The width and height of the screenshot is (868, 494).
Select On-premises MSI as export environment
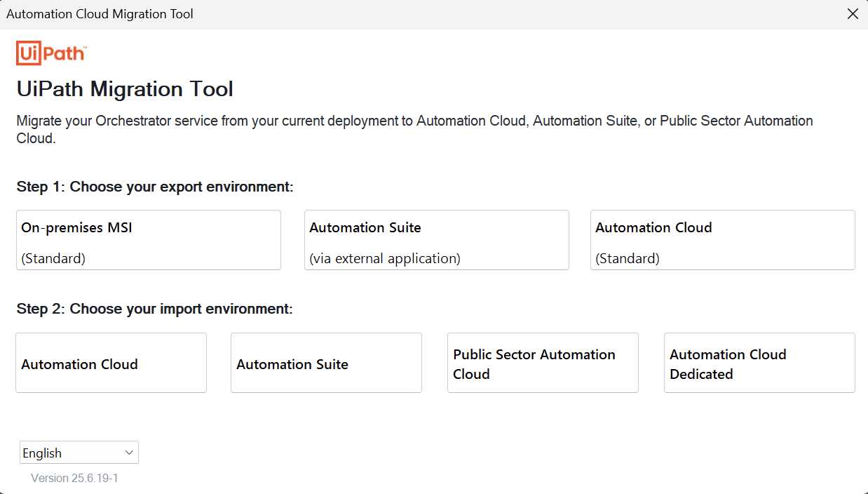[x=148, y=239]
